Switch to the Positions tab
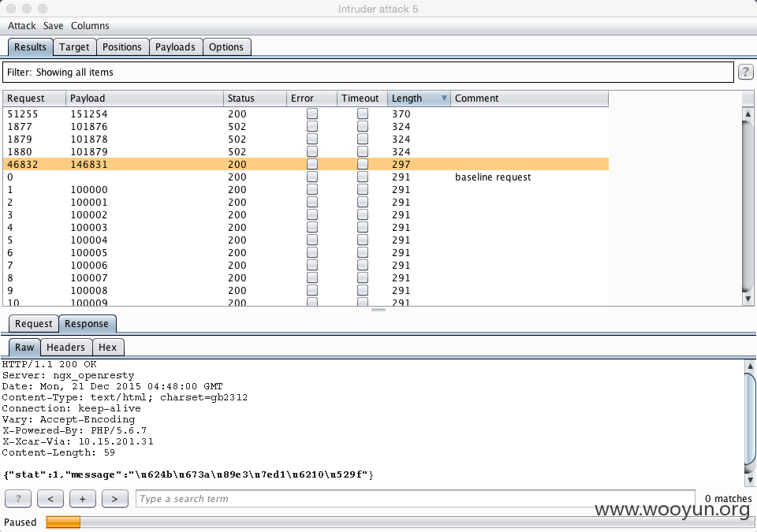The image size is (757, 532). (122, 47)
